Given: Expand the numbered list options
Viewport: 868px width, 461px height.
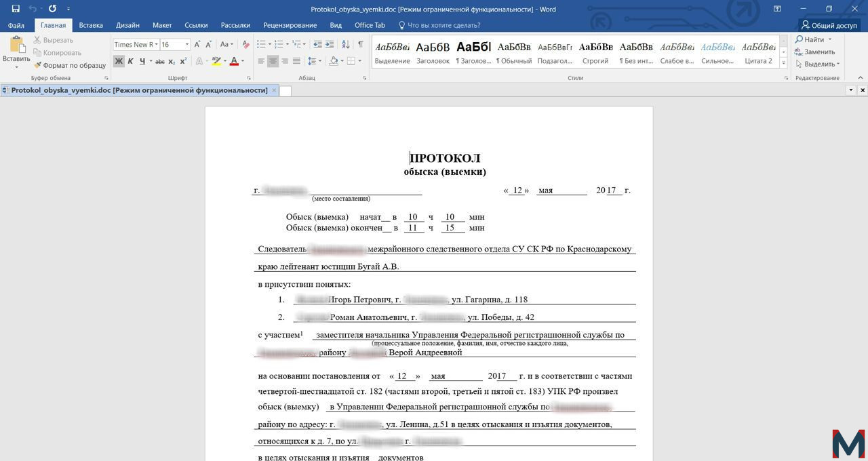Looking at the screenshot, I should pos(287,45).
